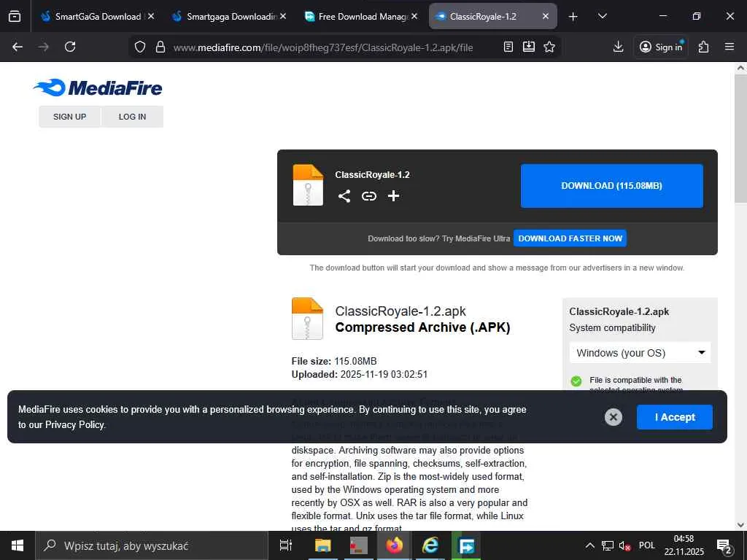Open Task View on taskbar
The width and height of the screenshot is (747, 560).
click(286, 545)
